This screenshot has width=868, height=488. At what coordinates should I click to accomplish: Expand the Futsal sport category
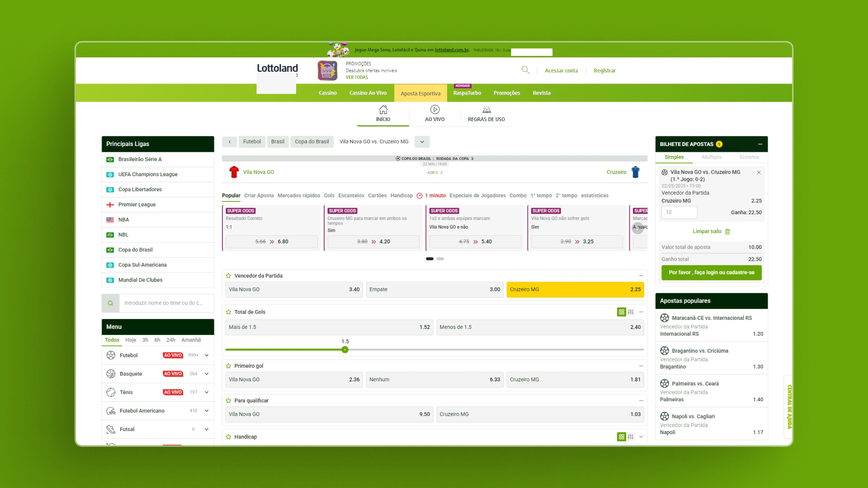(x=207, y=429)
